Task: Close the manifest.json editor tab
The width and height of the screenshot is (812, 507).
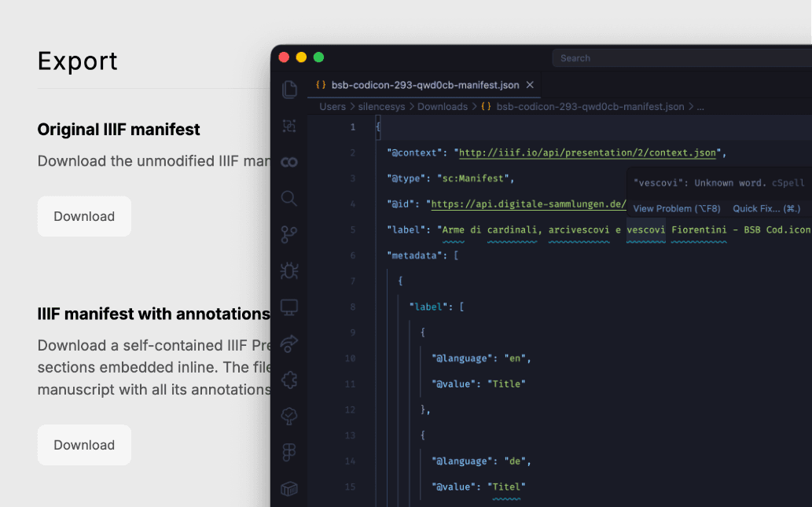Action: (x=530, y=84)
